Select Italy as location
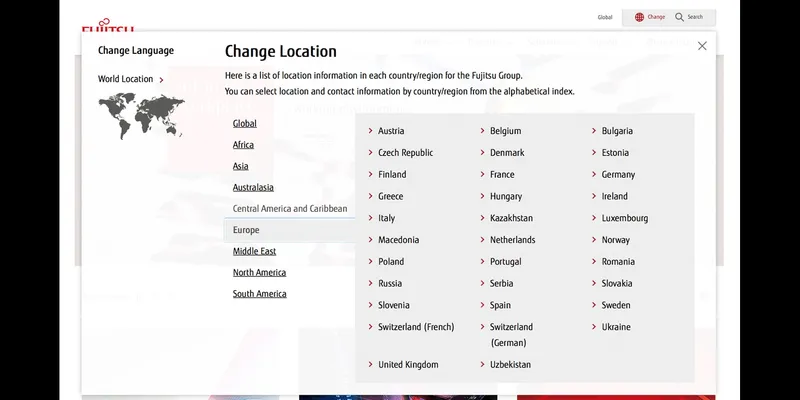This screenshot has width=800, height=400. (386, 218)
